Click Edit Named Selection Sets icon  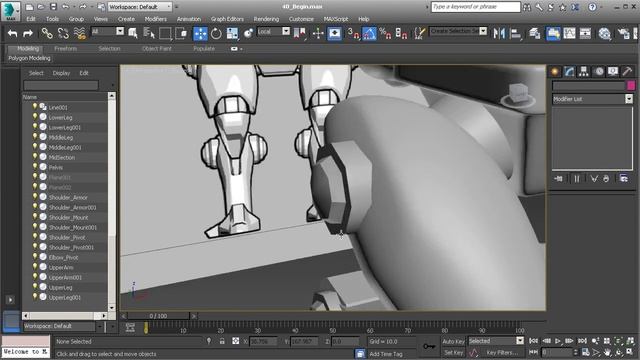pyautogui.click(x=419, y=33)
